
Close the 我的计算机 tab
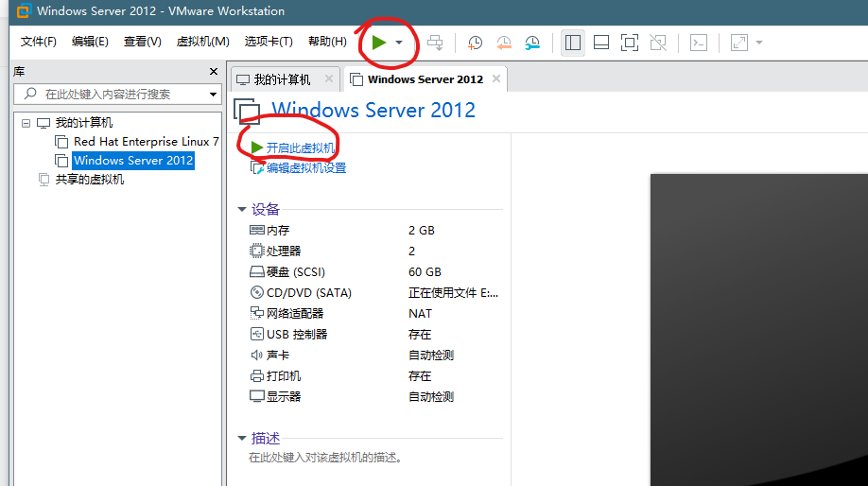(329, 78)
